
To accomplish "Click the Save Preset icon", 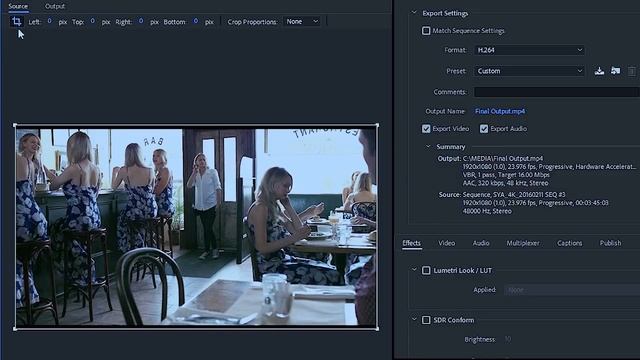I will point(599,71).
